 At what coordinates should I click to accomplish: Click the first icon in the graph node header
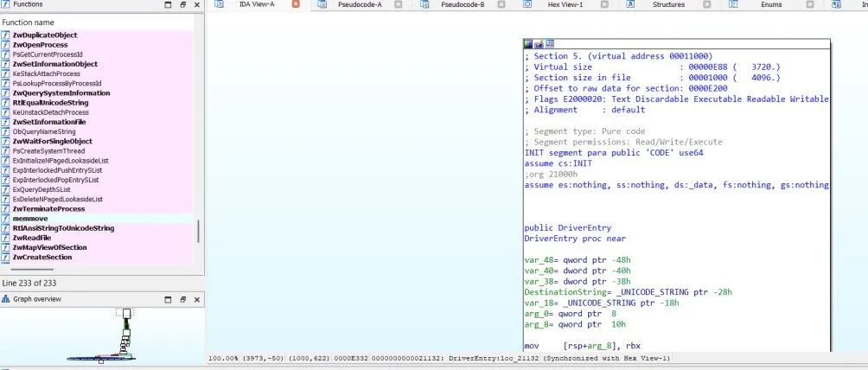coord(528,44)
